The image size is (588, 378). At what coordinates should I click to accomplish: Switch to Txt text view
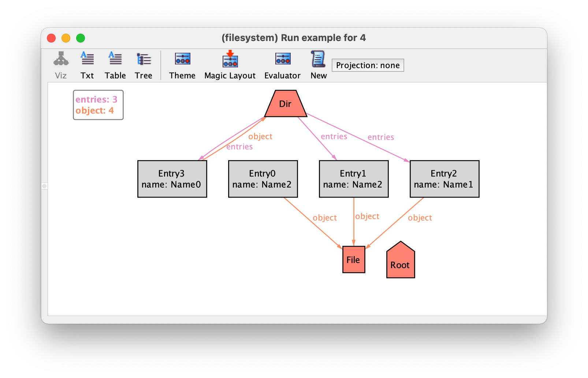point(87,66)
